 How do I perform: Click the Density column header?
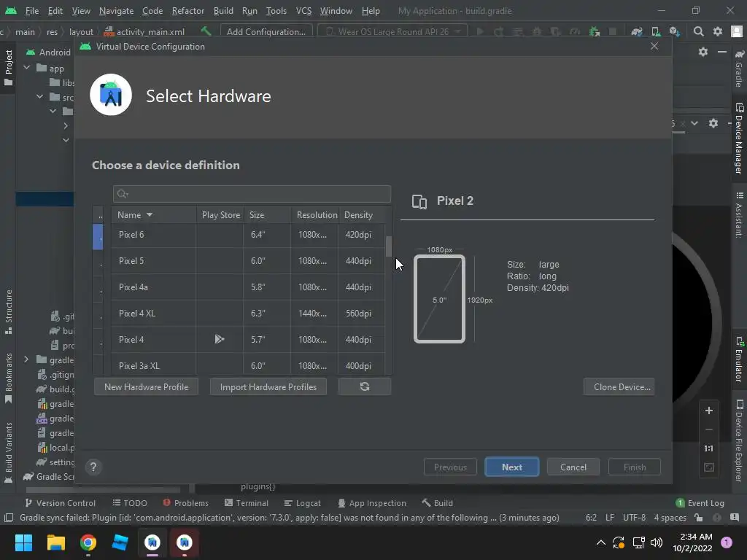click(362, 215)
